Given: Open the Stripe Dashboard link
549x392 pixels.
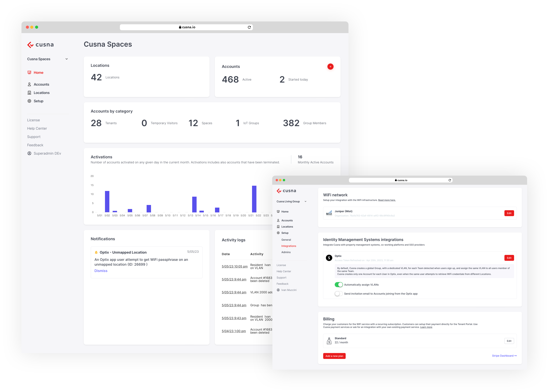Looking at the screenshot, I should [504, 356].
